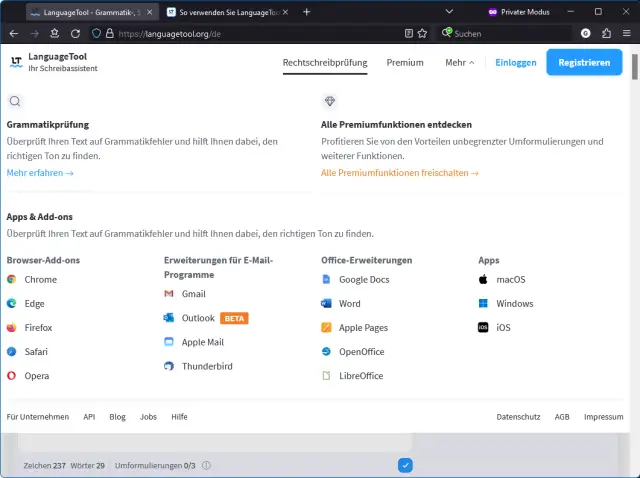640x478 pixels.
Task: Collapse the Mehr dropdown menu
Action: 460,62
